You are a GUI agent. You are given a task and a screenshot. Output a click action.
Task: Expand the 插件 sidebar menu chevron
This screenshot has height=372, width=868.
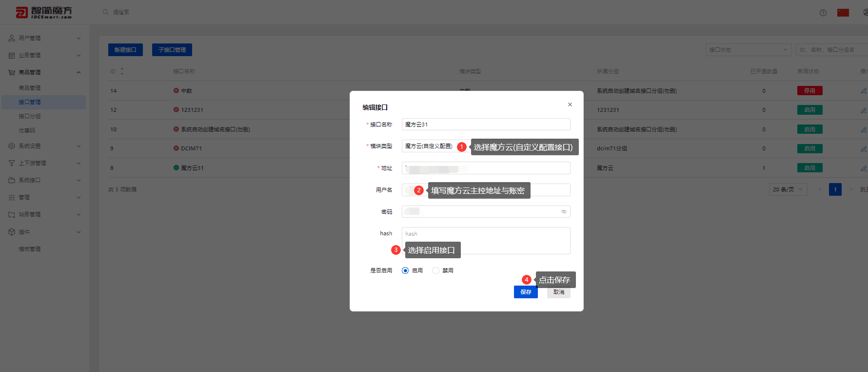coord(79,232)
